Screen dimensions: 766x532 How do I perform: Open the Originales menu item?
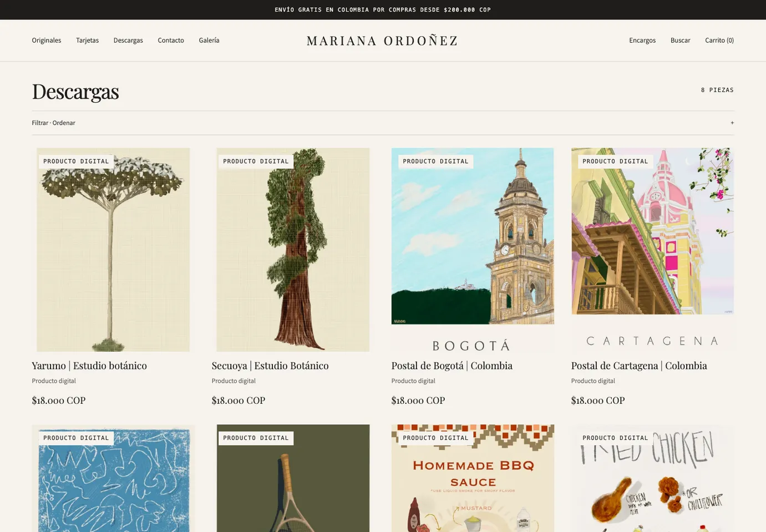[47, 40]
